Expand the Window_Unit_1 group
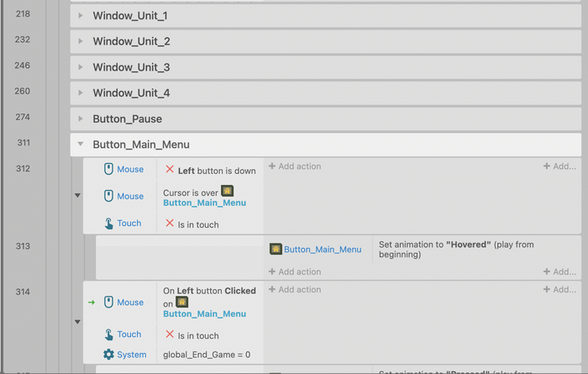This screenshot has width=588, height=374. [x=81, y=16]
